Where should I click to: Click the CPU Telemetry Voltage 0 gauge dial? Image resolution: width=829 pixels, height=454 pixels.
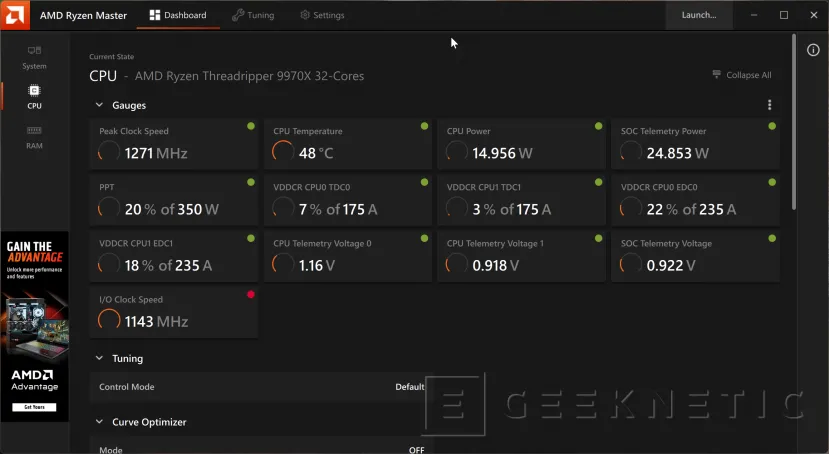click(x=283, y=264)
